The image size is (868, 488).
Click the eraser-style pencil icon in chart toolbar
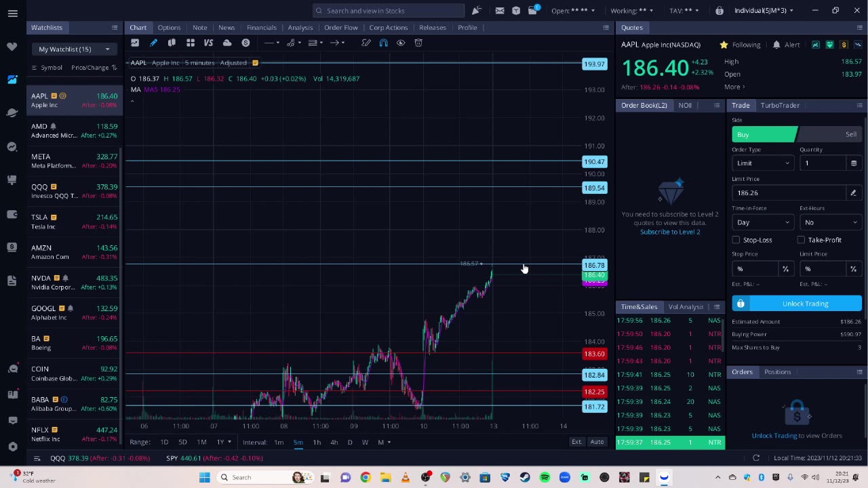click(x=366, y=43)
